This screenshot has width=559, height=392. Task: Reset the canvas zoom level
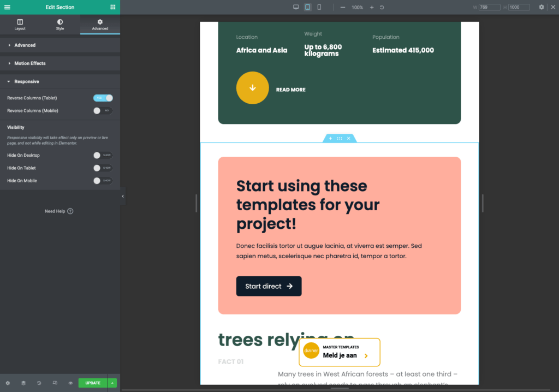(382, 7)
